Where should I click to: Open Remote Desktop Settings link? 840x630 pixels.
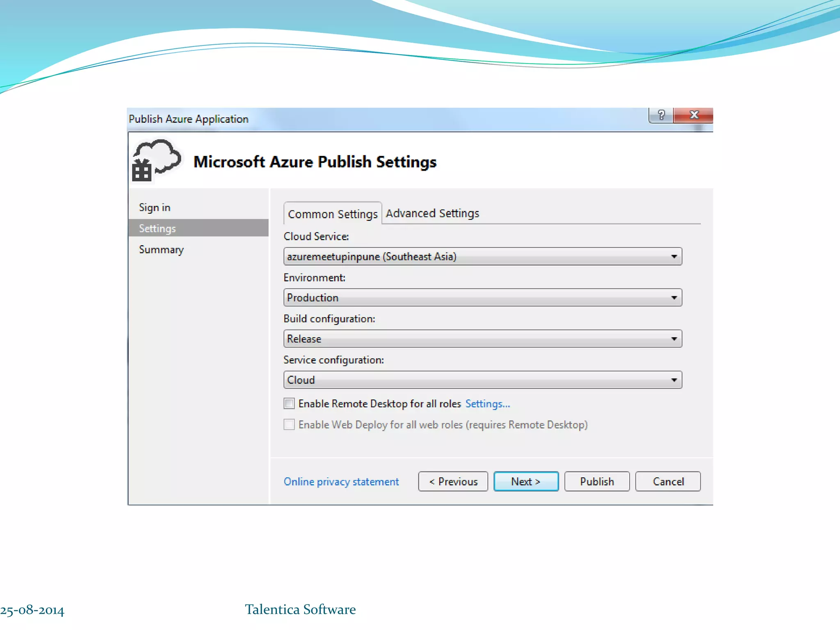[x=487, y=404]
